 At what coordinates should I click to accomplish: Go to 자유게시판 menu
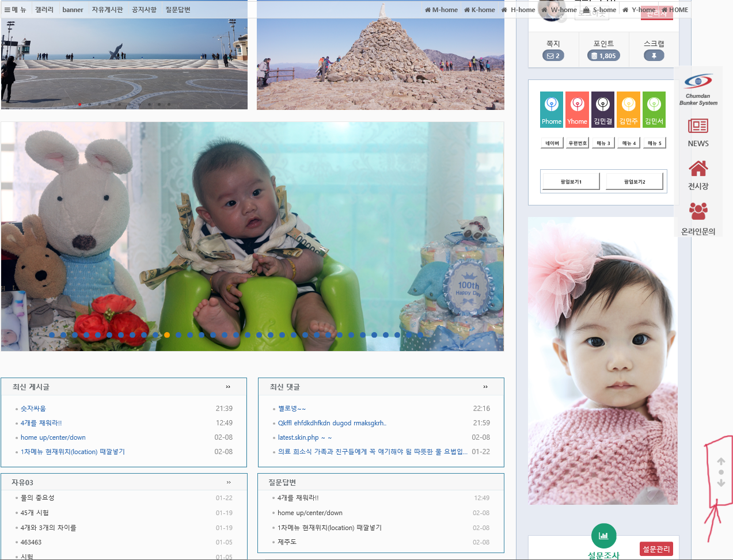pyautogui.click(x=108, y=10)
